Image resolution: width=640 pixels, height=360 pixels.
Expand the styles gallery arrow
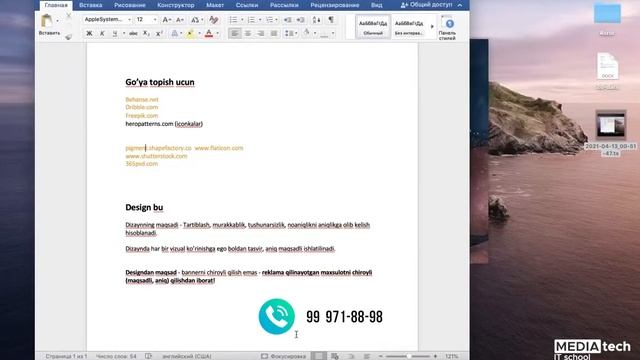[x=432, y=27]
